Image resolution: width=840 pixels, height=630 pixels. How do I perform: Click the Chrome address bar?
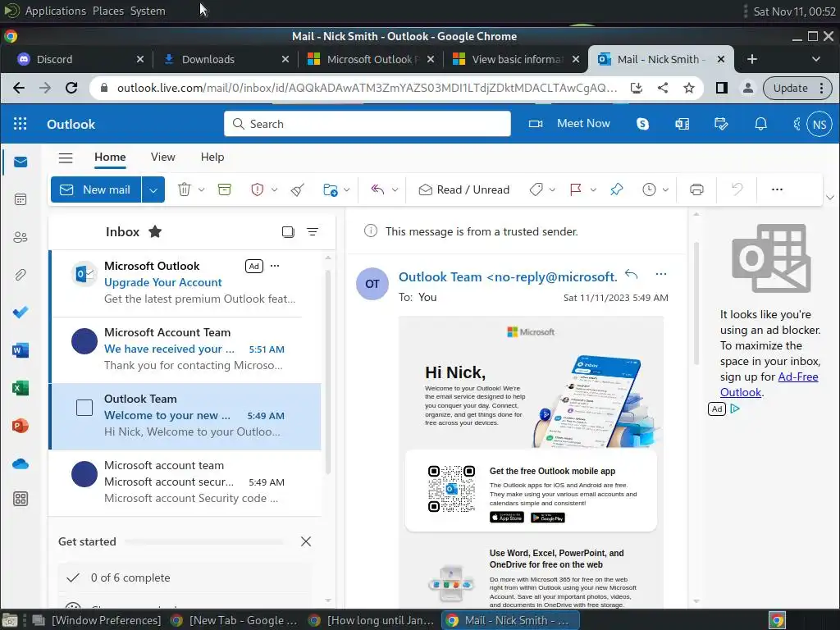pos(367,88)
